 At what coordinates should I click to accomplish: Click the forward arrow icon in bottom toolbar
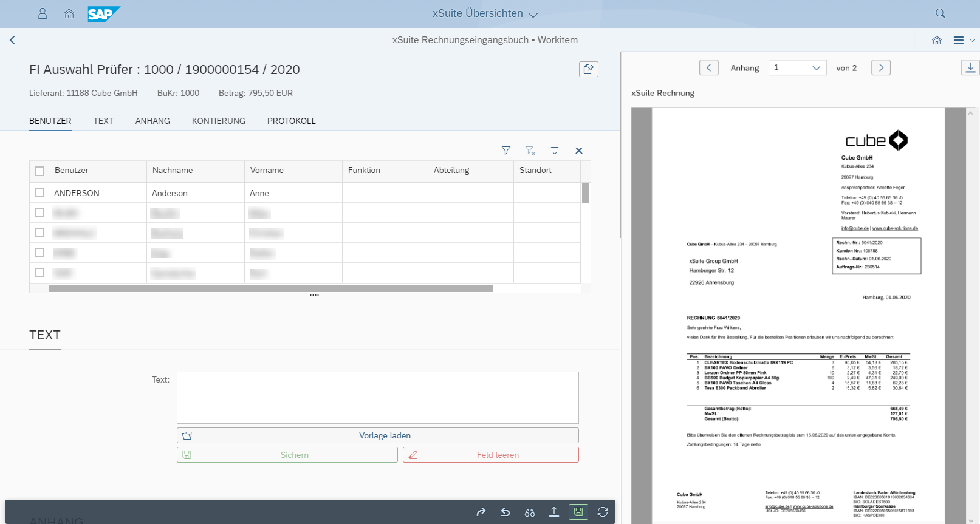click(481, 512)
